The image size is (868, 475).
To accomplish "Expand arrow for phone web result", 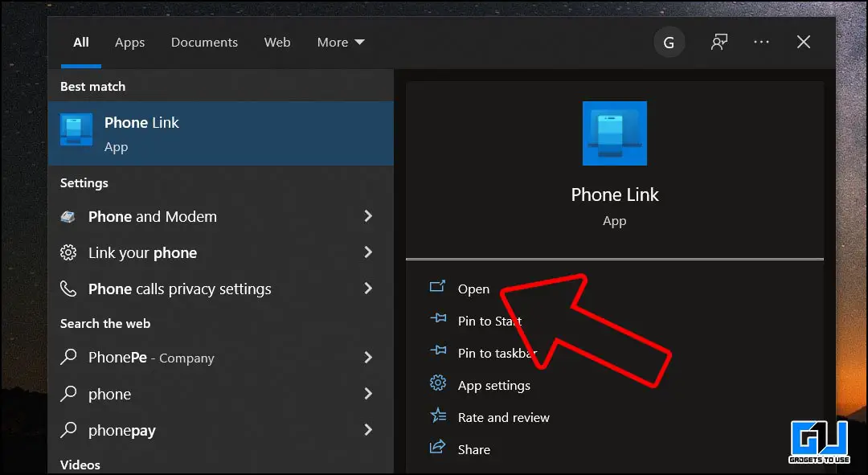I will point(368,393).
